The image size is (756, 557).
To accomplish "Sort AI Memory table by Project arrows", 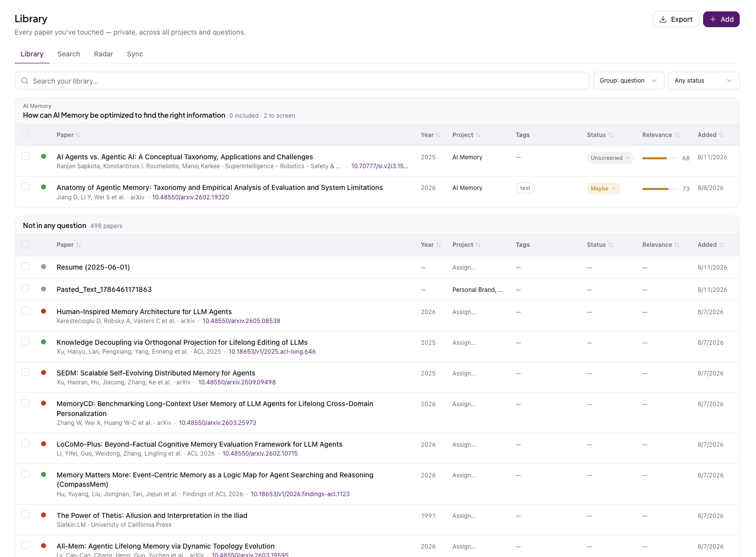I will tap(478, 135).
